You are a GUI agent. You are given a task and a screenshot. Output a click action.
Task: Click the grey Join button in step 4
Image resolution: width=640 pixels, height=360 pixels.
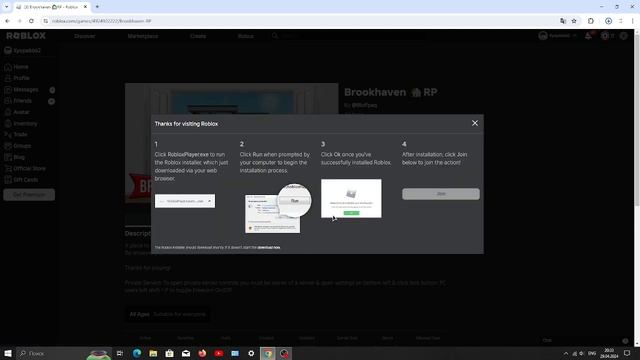[441, 194]
